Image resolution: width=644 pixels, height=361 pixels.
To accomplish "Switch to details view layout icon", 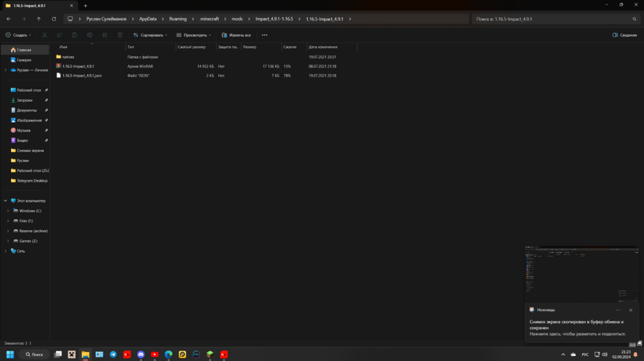I will pyautogui.click(x=632, y=344).
